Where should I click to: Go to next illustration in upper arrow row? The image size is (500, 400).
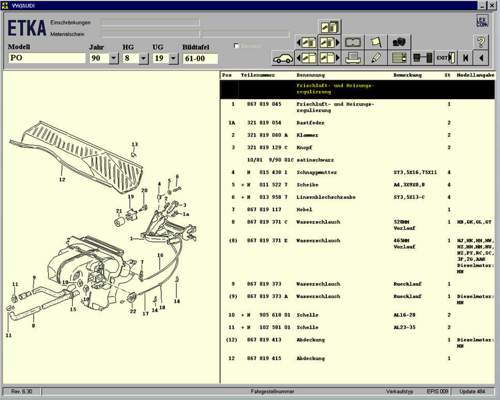[x=329, y=42]
